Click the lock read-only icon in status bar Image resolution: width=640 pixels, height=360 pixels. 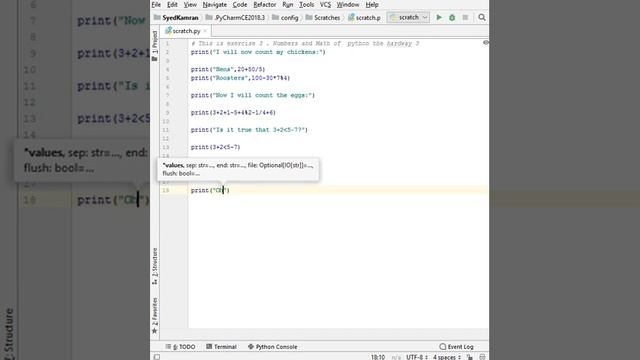(470, 357)
